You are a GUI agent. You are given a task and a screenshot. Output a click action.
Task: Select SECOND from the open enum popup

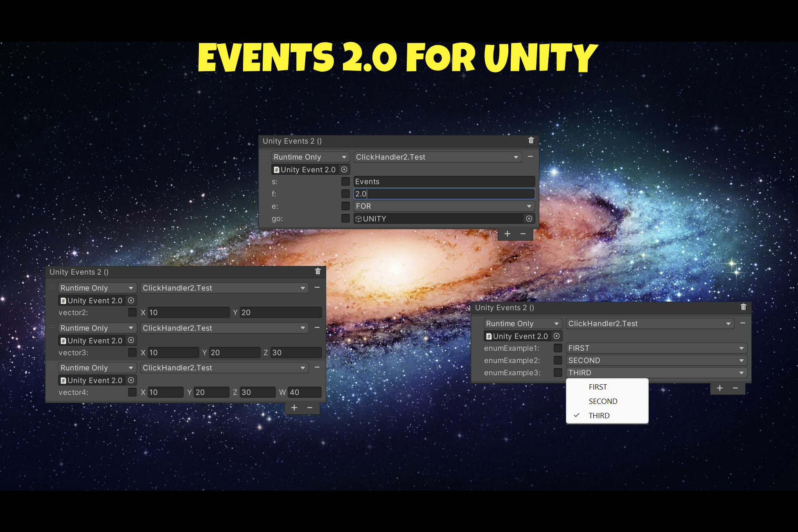coord(603,401)
